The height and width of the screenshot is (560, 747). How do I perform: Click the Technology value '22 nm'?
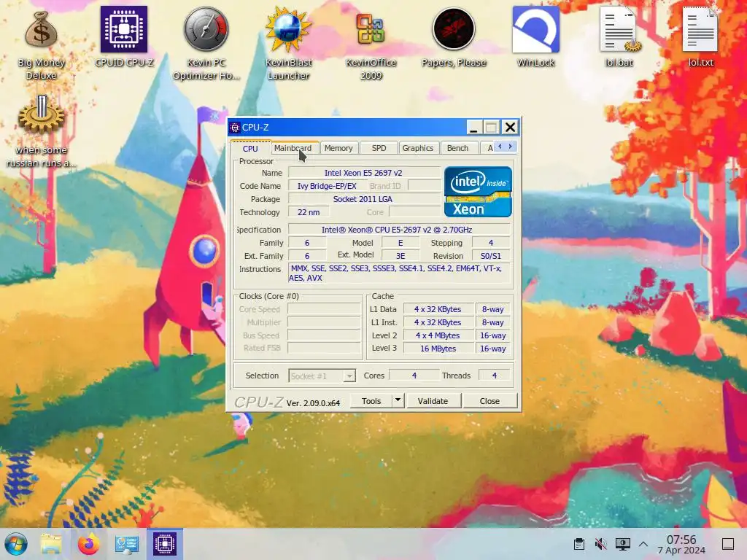[309, 212]
